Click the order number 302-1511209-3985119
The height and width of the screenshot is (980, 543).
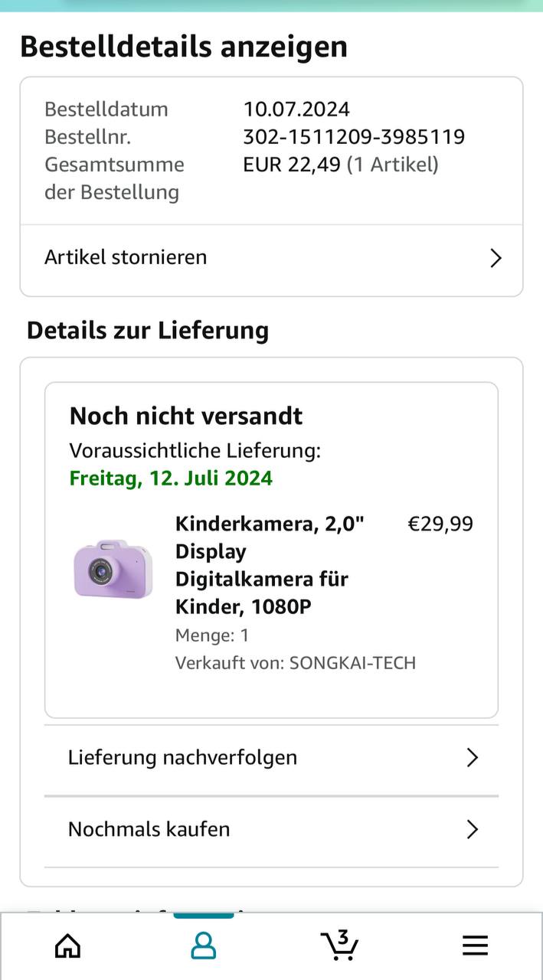(x=354, y=137)
